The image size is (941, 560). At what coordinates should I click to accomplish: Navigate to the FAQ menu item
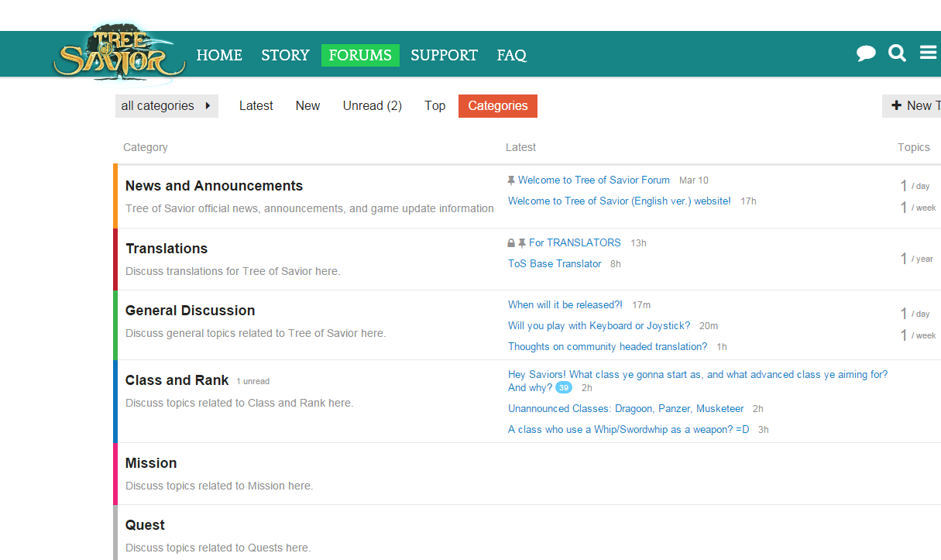click(511, 55)
